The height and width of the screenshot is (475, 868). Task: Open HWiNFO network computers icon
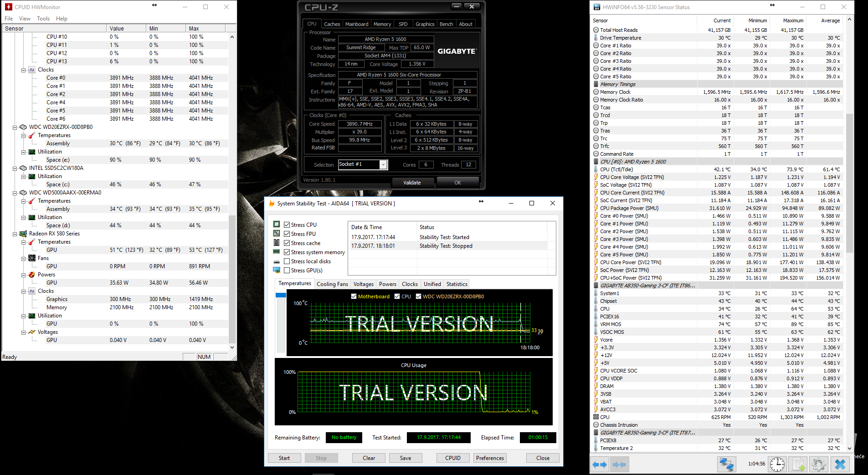[x=726, y=465]
